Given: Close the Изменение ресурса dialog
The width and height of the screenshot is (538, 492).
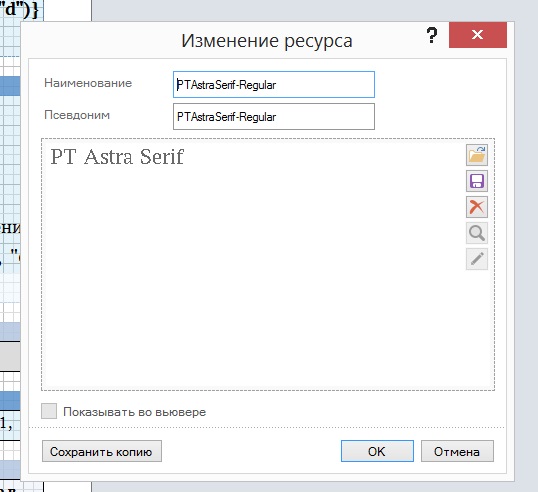Looking at the screenshot, I should (x=478, y=35).
